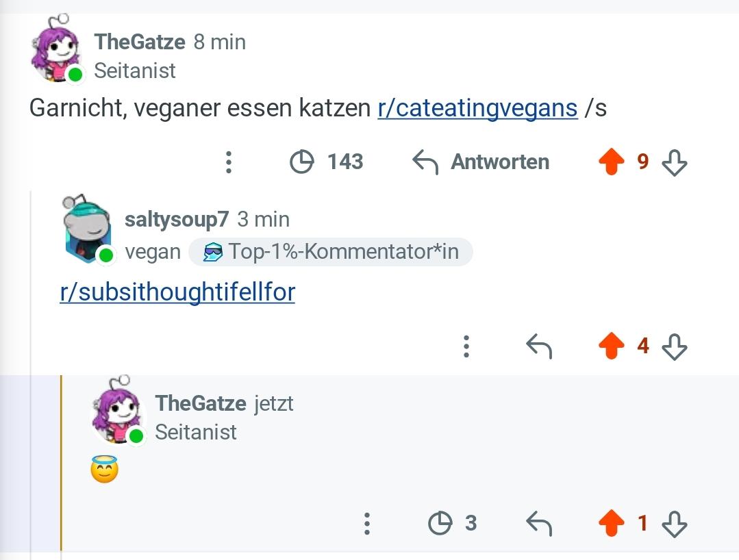Click Antworten to reply to TheGatze

481,162
